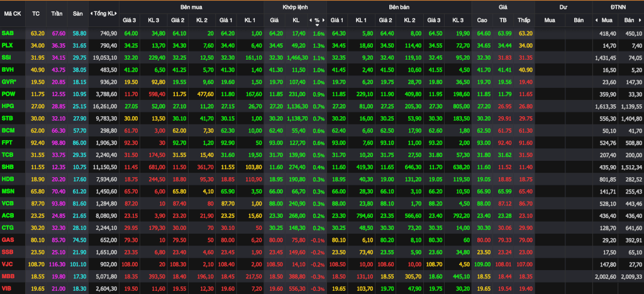Select the FPT ticker symbol
This screenshot has width=644, height=294.
[6, 143]
